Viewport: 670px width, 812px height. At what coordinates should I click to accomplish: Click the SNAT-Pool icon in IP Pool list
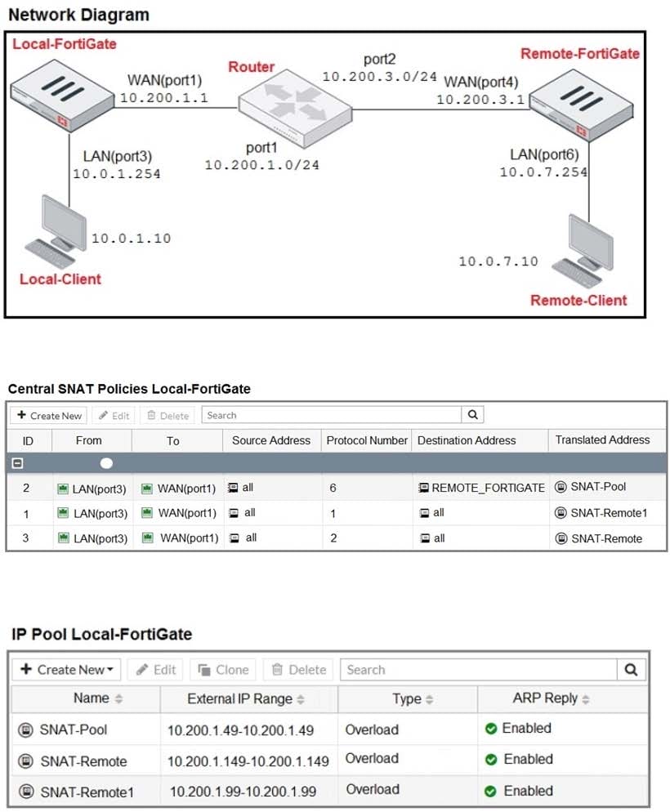[26, 729]
